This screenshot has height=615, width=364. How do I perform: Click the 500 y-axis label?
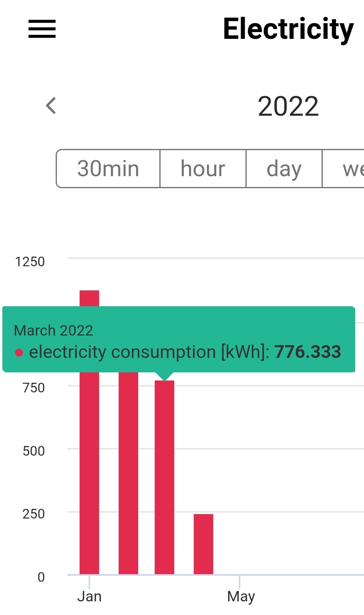point(34,451)
